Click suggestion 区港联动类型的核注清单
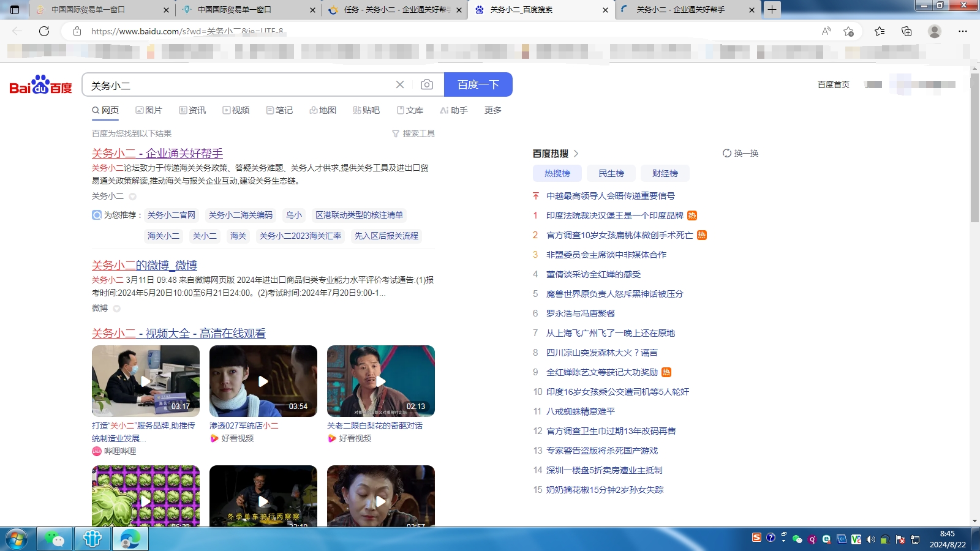 pos(359,215)
